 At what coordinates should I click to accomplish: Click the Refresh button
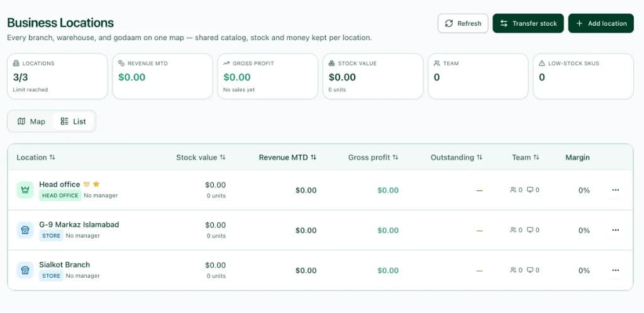click(x=463, y=23)
